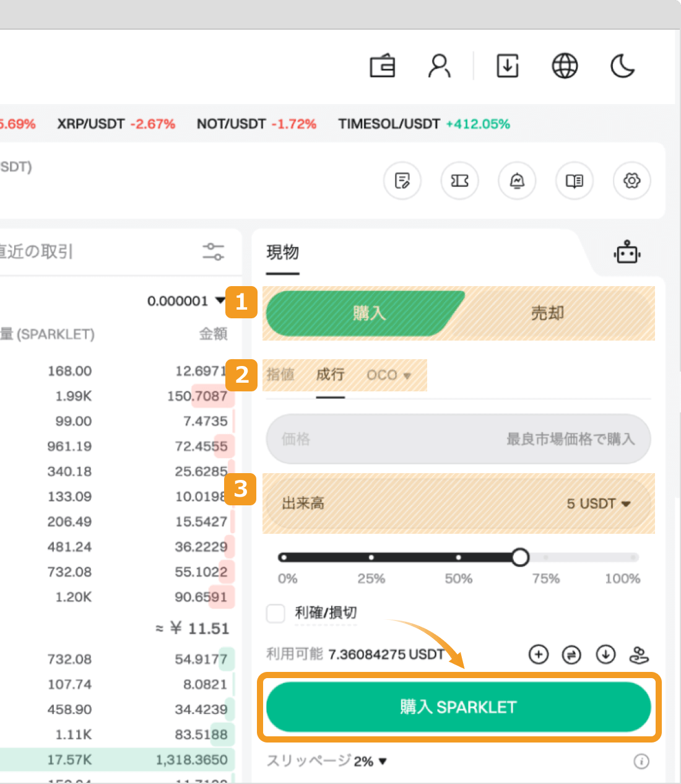
Task: Open the wallet icon in header
Action: click(x=383, y=66)
